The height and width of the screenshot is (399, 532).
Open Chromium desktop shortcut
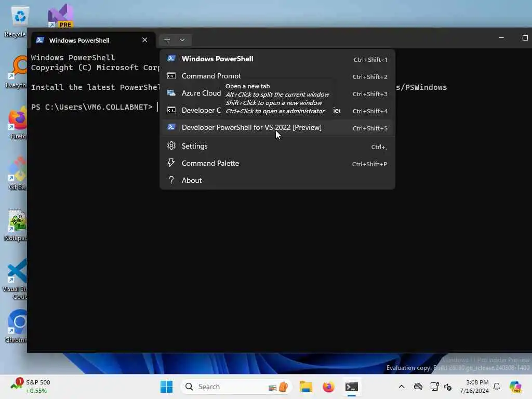(16, 326)
